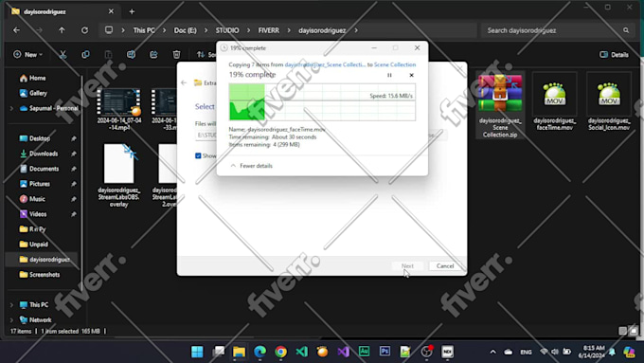Click the Share icon in the toolbar
The width and height of the screenshot is (644, 363).
tap(153, 54)
